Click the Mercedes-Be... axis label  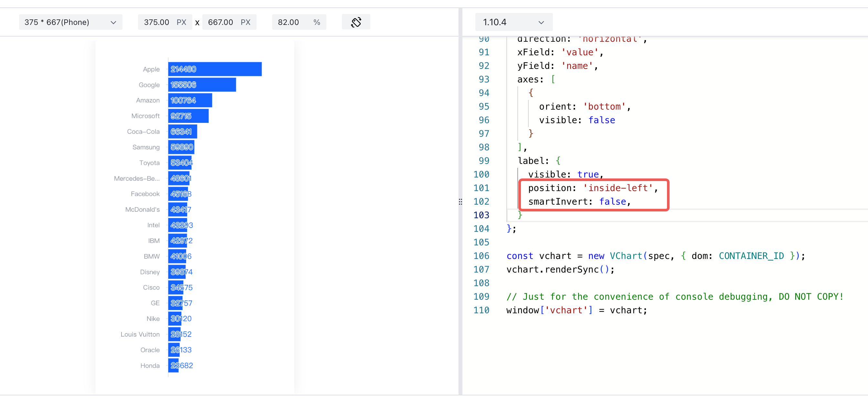click(137, 178)
